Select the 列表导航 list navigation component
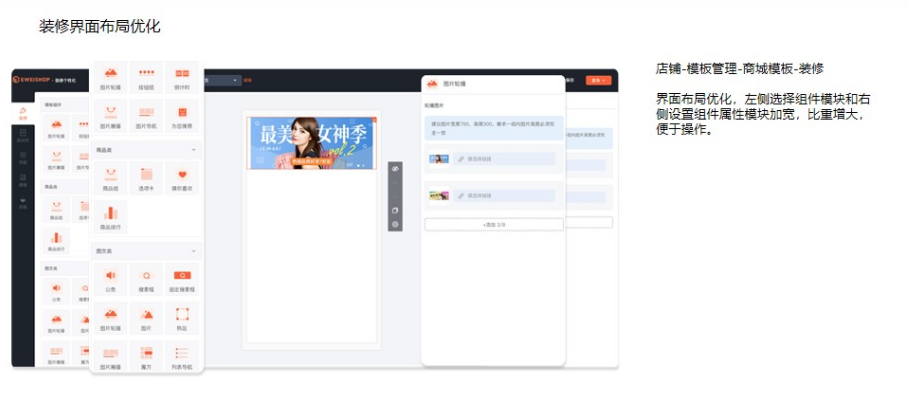The width and height of the screenshot is (914, 420). click(182, 357)
